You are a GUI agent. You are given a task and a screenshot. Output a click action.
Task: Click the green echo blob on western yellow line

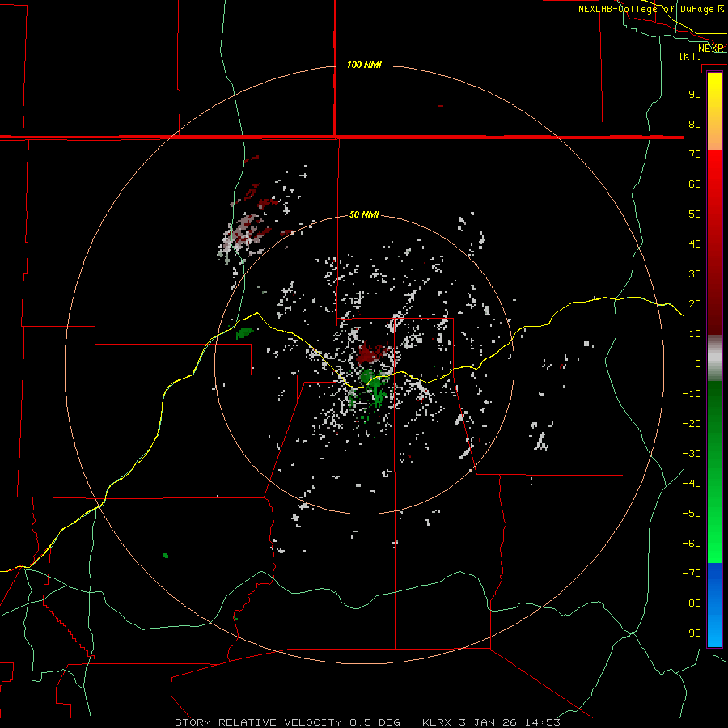(x=244, y=333)
